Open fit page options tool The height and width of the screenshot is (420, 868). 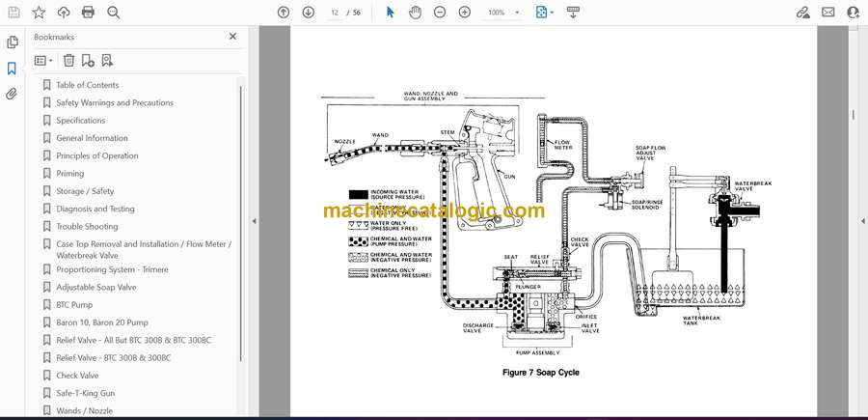point(541,13)
